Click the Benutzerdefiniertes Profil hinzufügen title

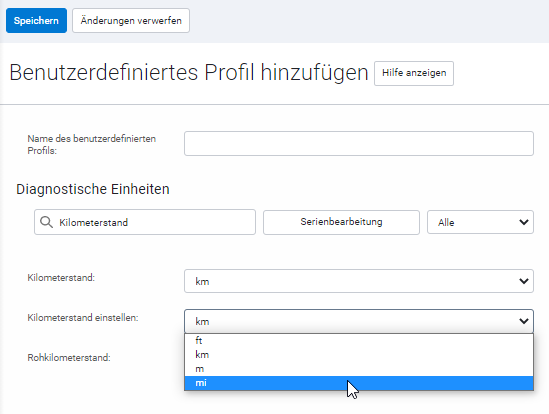[189, 73]
